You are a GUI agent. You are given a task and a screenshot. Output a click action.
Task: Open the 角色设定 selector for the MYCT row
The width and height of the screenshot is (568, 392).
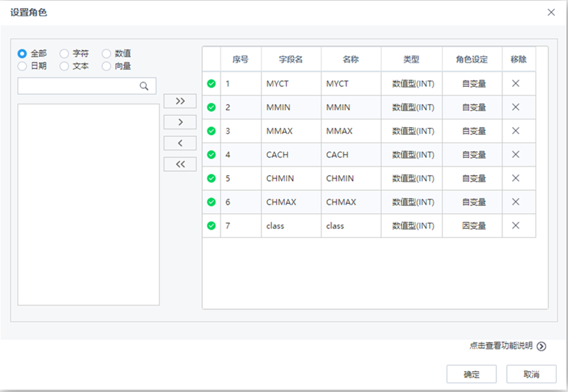click(x=472, y=83)
